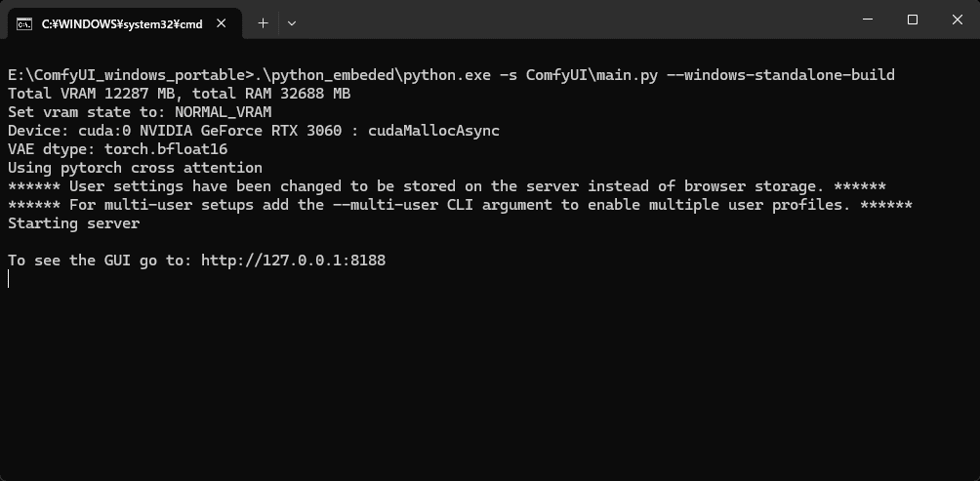Open the http://127.0.0.1:8188 URL

(293, 261)
